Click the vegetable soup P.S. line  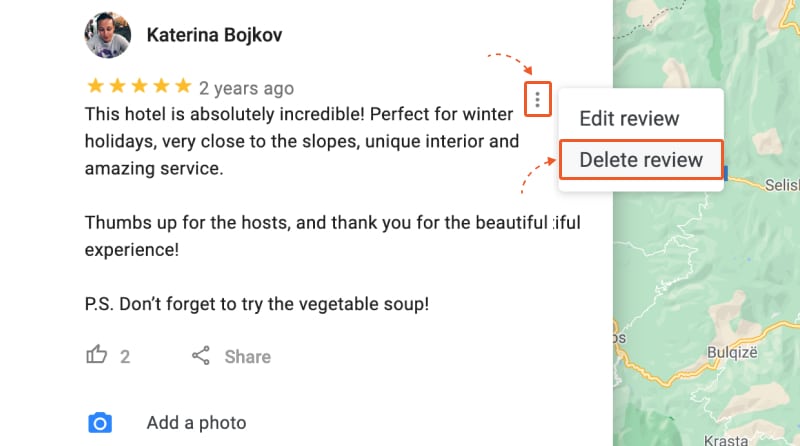point(271,304)
